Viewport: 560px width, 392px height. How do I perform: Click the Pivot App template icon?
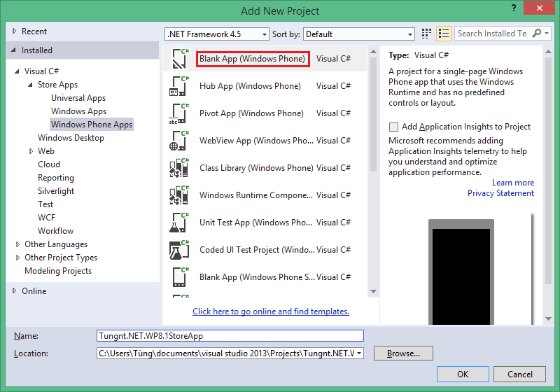(179, 113)
